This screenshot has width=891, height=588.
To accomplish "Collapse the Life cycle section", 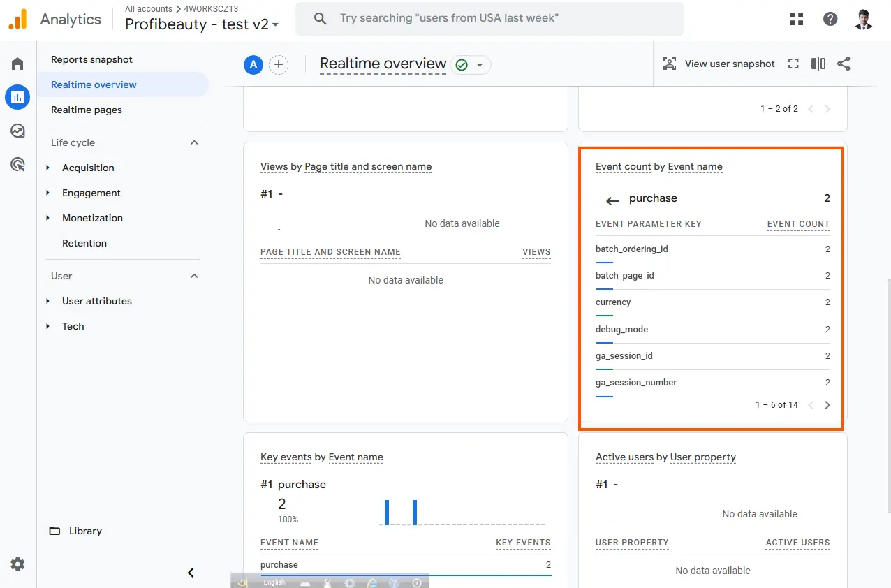I will click(194, 142).
